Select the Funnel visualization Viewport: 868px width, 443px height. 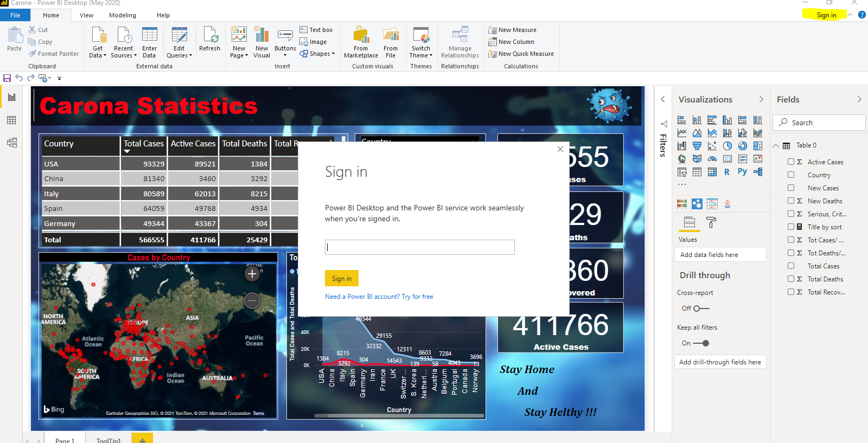click(697, 146)
